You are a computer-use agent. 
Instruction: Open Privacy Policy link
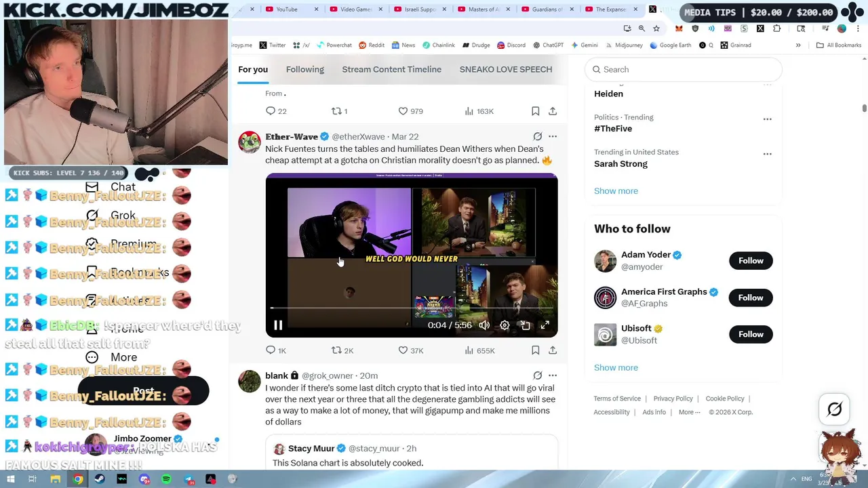[673, 399]
